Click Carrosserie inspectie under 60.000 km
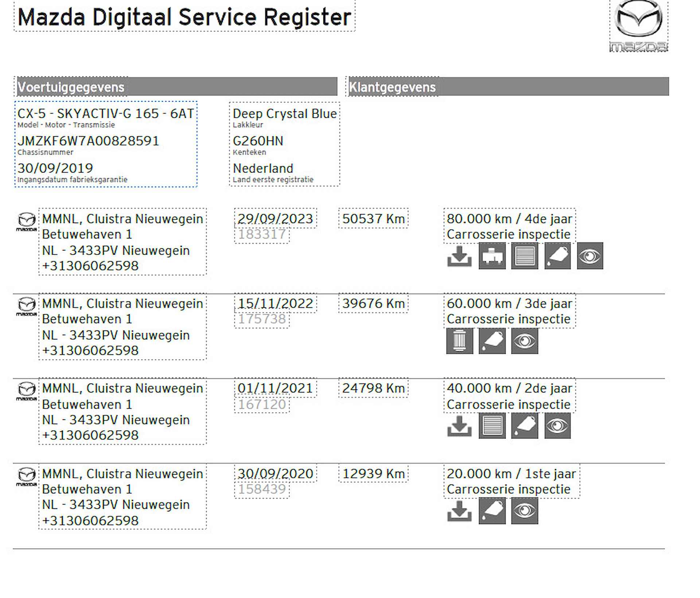700x598 pixels. click(x=508, y=319)
